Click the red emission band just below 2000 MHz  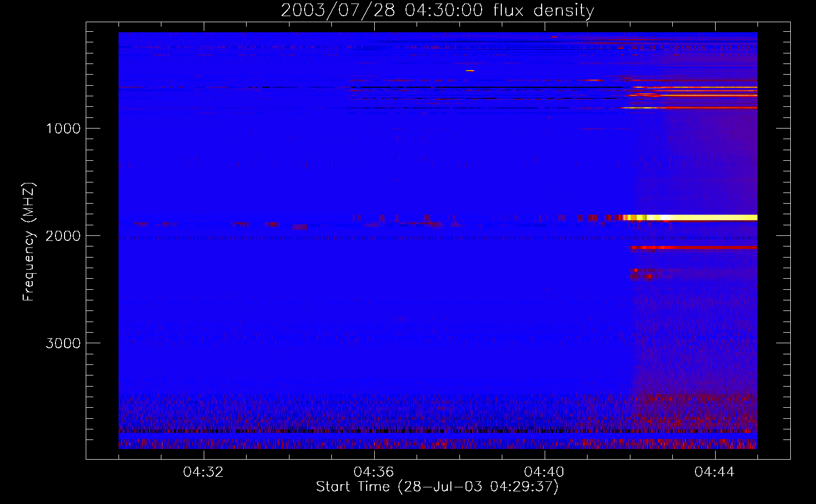tap(693, 247)
